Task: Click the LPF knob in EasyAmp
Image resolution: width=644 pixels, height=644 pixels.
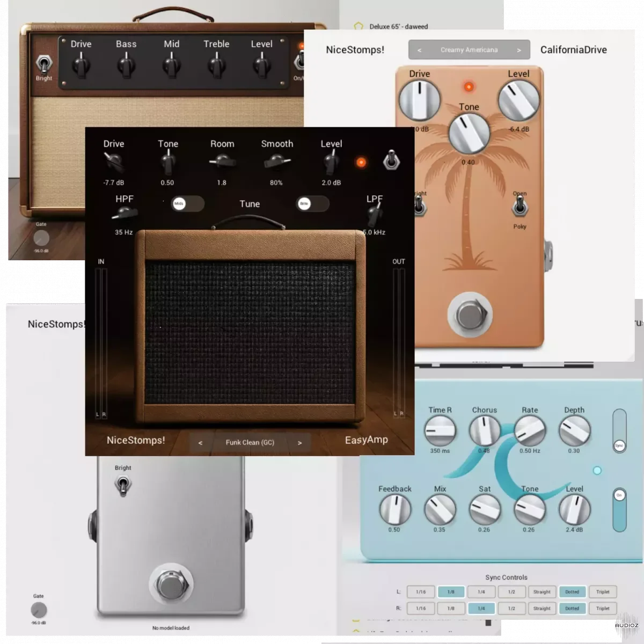Action: coord(375,214)
